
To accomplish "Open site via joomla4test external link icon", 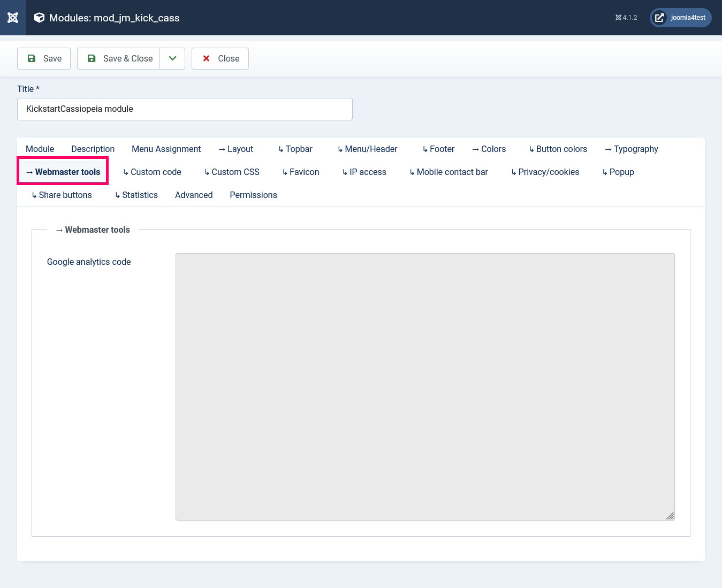I will [659, 18].
